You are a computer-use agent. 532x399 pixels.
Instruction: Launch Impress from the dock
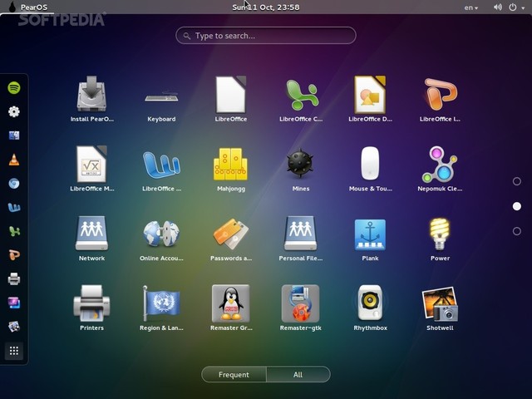pyautogui.click(x=14, y=255)
